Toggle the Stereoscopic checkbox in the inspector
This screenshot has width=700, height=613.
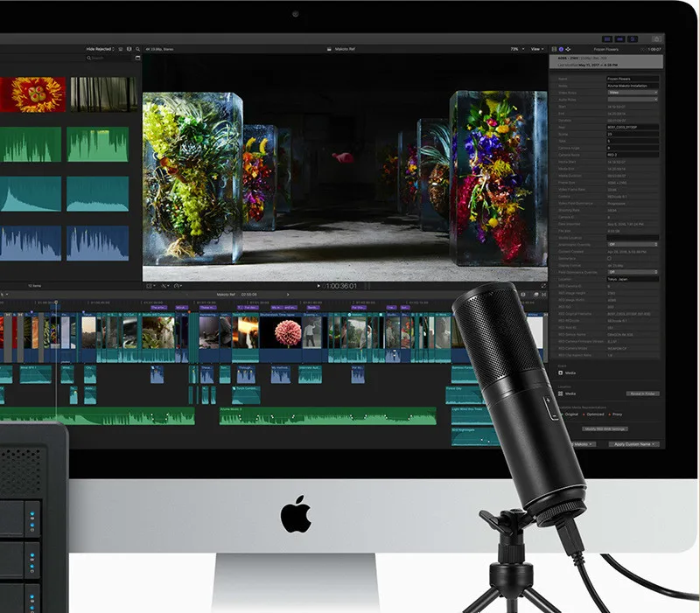pyautogui.click(x=609, y=258)
